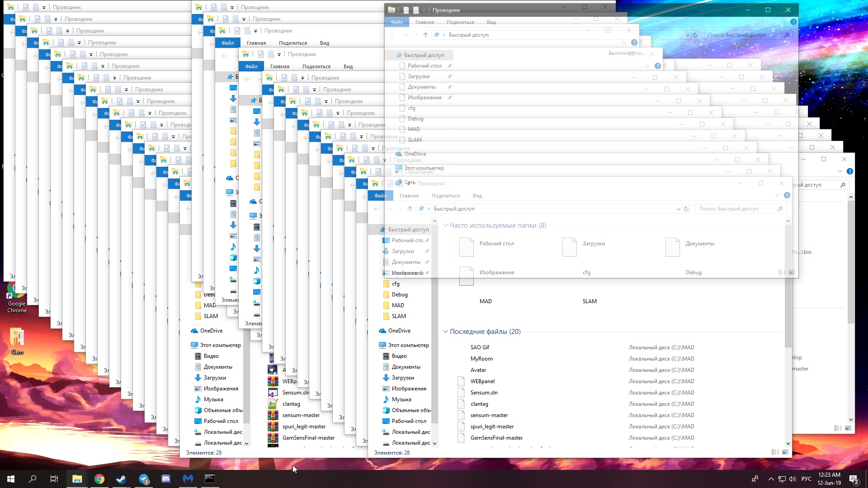Click the Malwarebytes taskbar icon
This screenshot has width=868, height=488.
tap(188, 479)
